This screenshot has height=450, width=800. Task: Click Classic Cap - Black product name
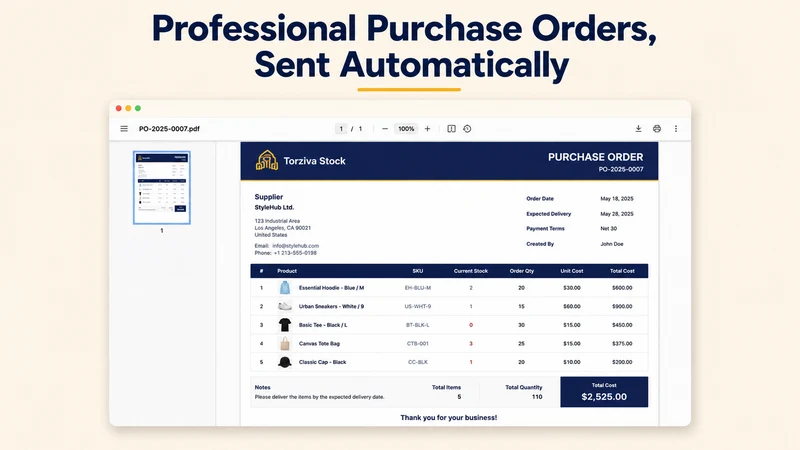point(322,362)
